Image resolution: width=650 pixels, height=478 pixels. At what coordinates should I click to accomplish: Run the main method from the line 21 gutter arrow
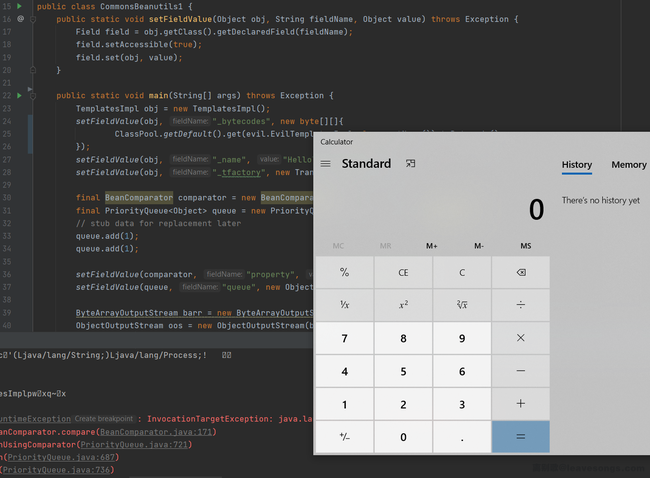[x=19, y=95]
